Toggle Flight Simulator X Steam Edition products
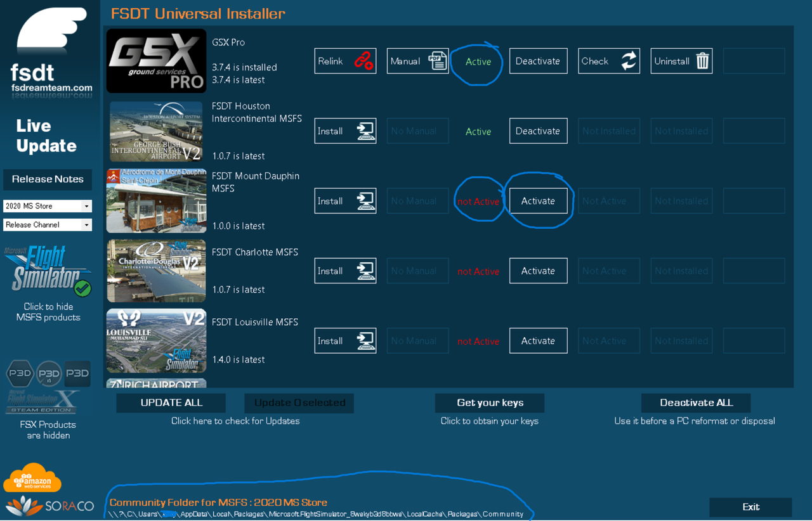 tap(42, 402)
